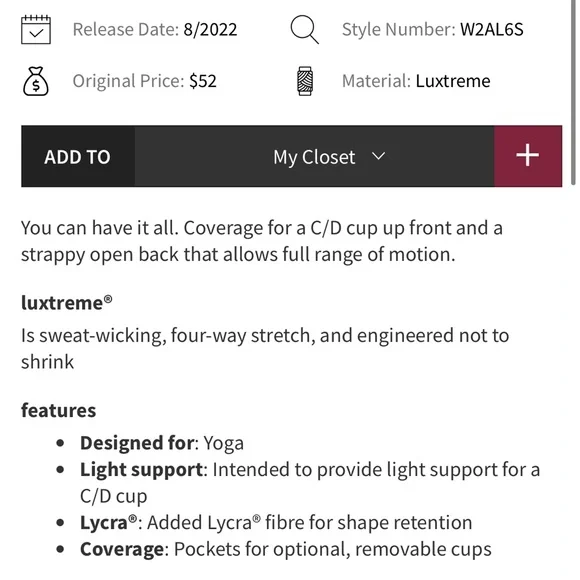Click the chevron next to My Closet
580x580 pixels.
pos(378,156)
